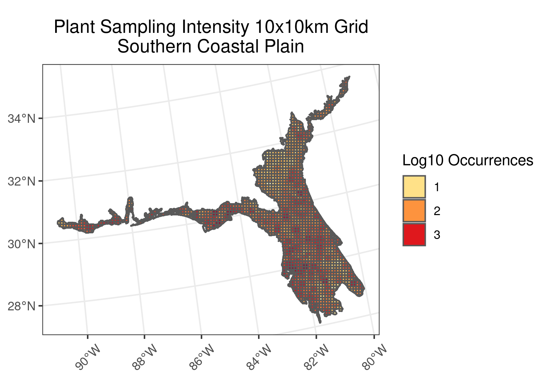Select the orange legend swatch for 2

point(414,211)
